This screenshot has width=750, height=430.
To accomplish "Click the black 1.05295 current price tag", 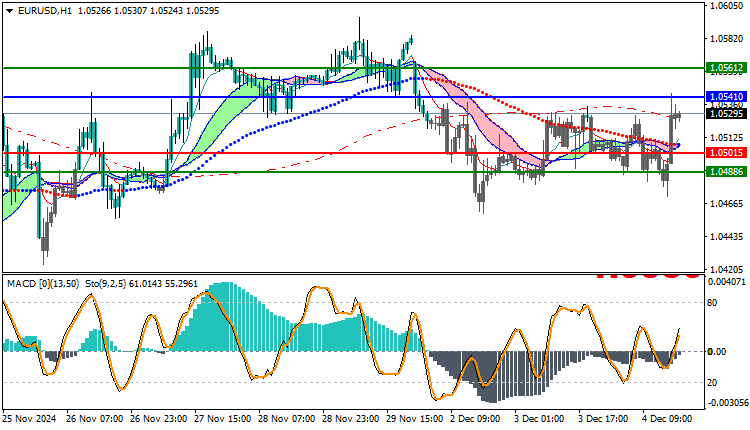I will click(727, 113).
